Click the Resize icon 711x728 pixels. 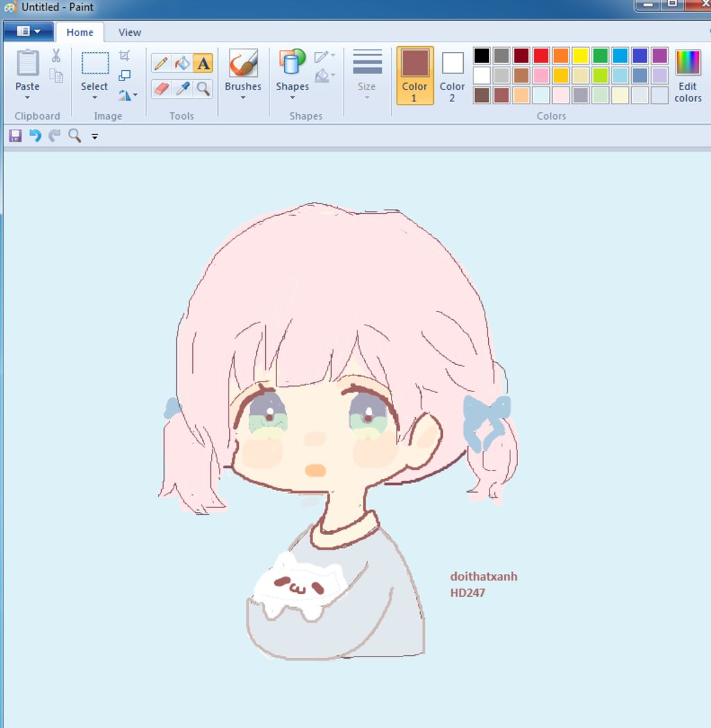(x=124, y=75)
